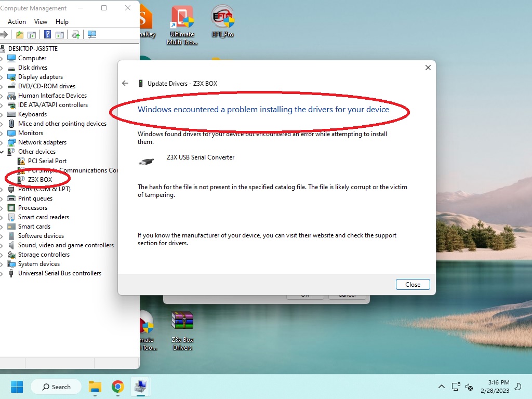Click the Display adapters icon
Screen dimensions: 532x399
(x=11, y=77)
